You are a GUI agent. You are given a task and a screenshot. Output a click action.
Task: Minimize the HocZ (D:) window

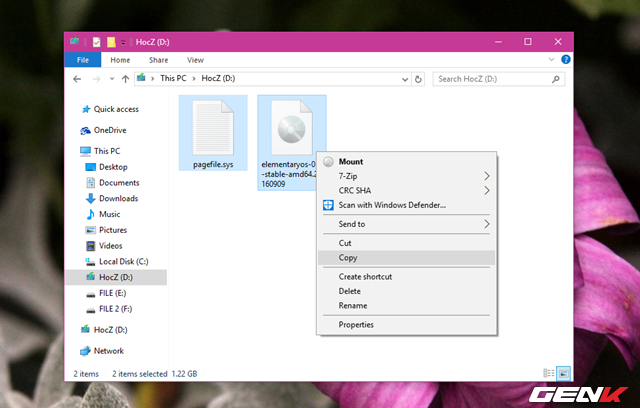pyautogui.click(x=498, y=42)
